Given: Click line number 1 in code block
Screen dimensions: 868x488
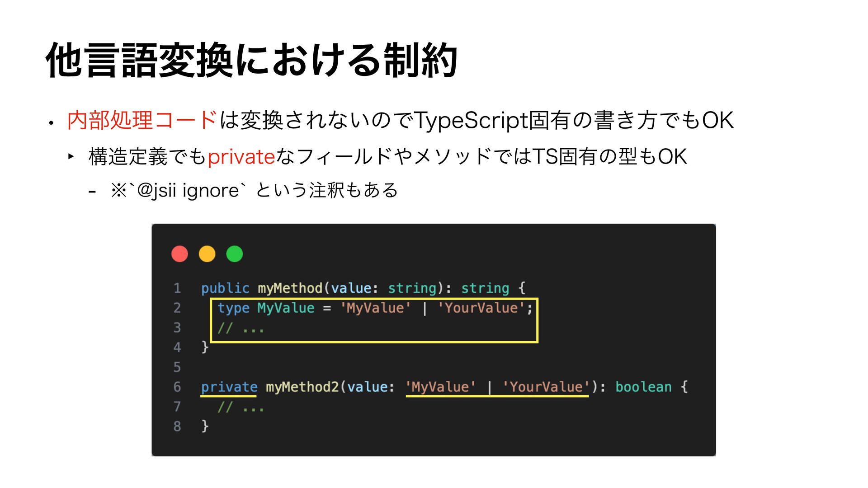Looking at the screenshot, I should (x=177, y=288).
